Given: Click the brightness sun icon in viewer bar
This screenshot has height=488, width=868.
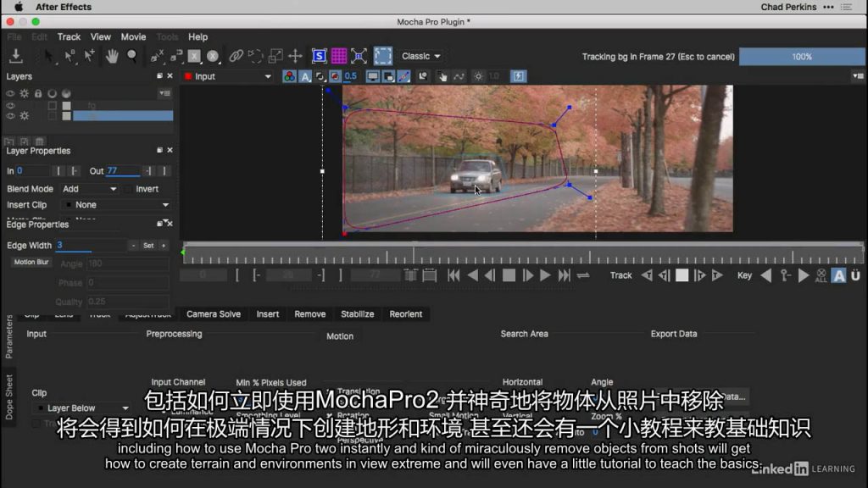Looking at the screenshot, I should (478, 76).
